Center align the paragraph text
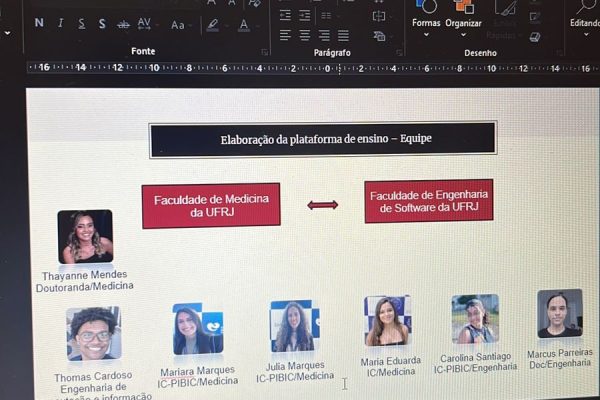The height and width of the screenshot is (400, 600). tap(305, 36)
